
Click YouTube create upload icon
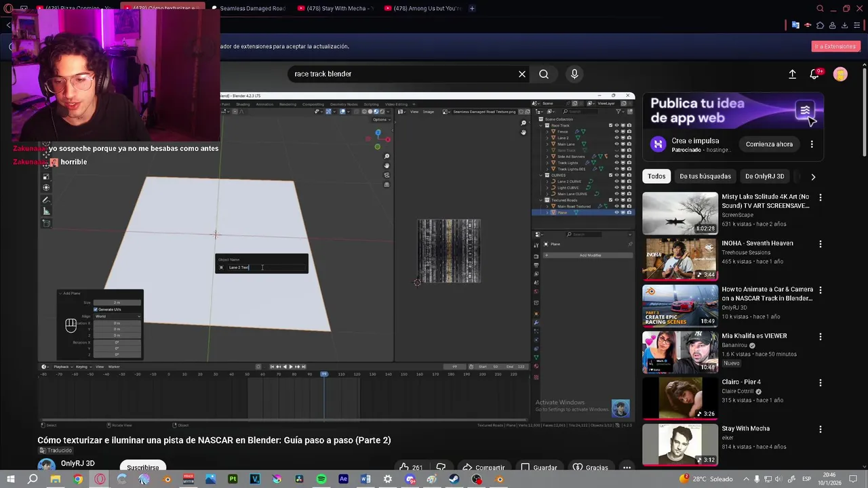pyautogui.click(x=792, y=74)
